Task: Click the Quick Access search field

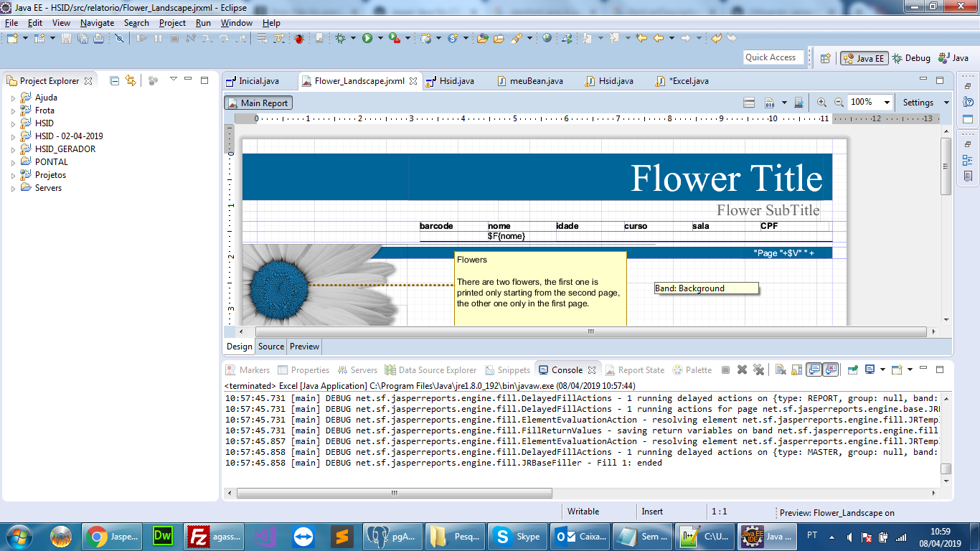Action: pyautogui.click(x=773, y=57)
